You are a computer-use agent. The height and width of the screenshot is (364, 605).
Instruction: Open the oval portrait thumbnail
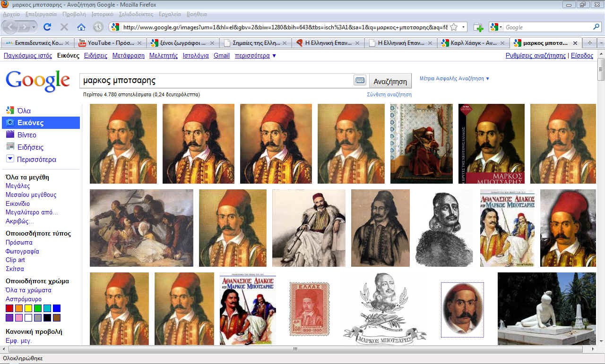click(x=462, y=310)
